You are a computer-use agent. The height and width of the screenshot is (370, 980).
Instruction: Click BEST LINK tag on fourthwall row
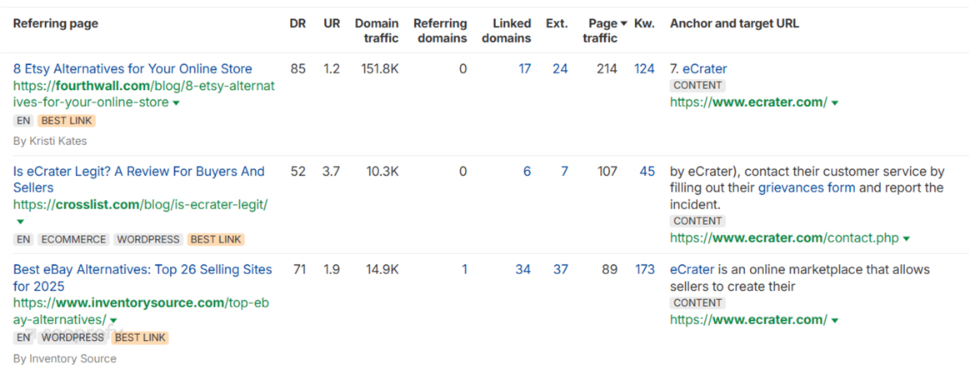(x=67, y=121)
